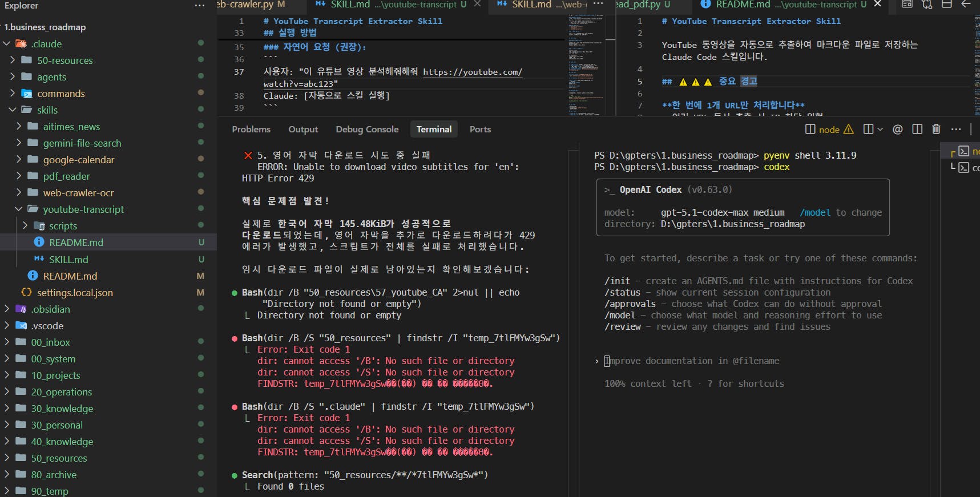Close the README.md youtube-transcript editor tab
This screenshot has height=497, width=980.
click(878, 4)
